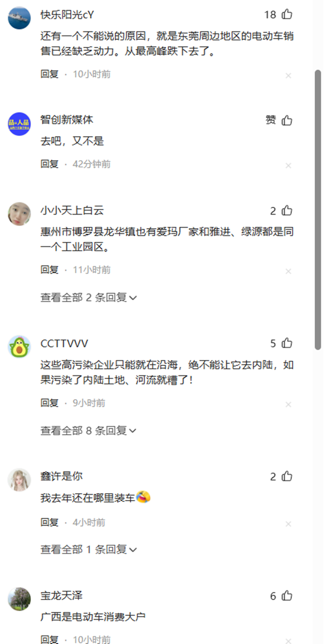Reply to 快乐阳光cY's comment
Screen dimensions: 324x644
(50, 74)
